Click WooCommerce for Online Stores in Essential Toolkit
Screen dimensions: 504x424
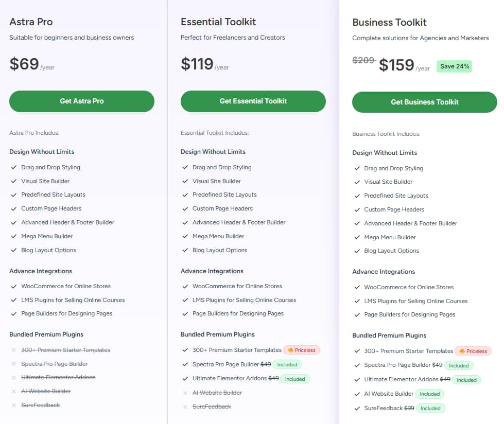[237, 286]
